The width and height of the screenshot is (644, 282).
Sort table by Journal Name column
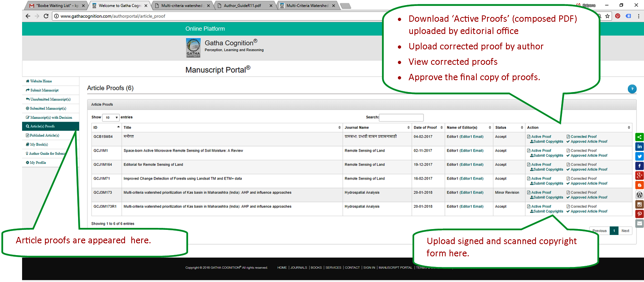pos(377,128)
